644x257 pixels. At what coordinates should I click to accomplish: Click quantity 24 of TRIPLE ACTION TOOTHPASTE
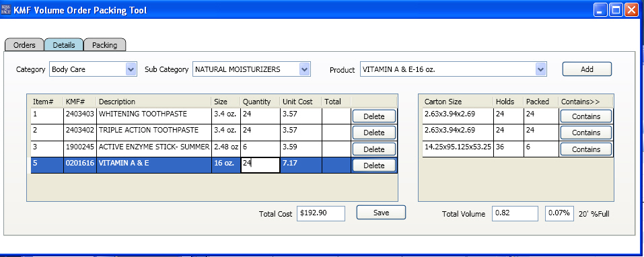click(x=260, y=132)
